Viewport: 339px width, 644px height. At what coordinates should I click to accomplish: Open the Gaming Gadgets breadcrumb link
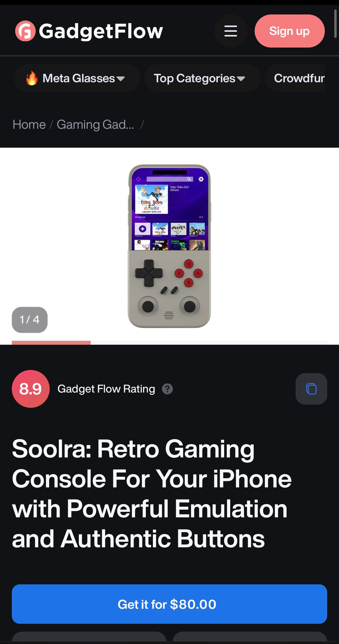click(x=95, y=125)
